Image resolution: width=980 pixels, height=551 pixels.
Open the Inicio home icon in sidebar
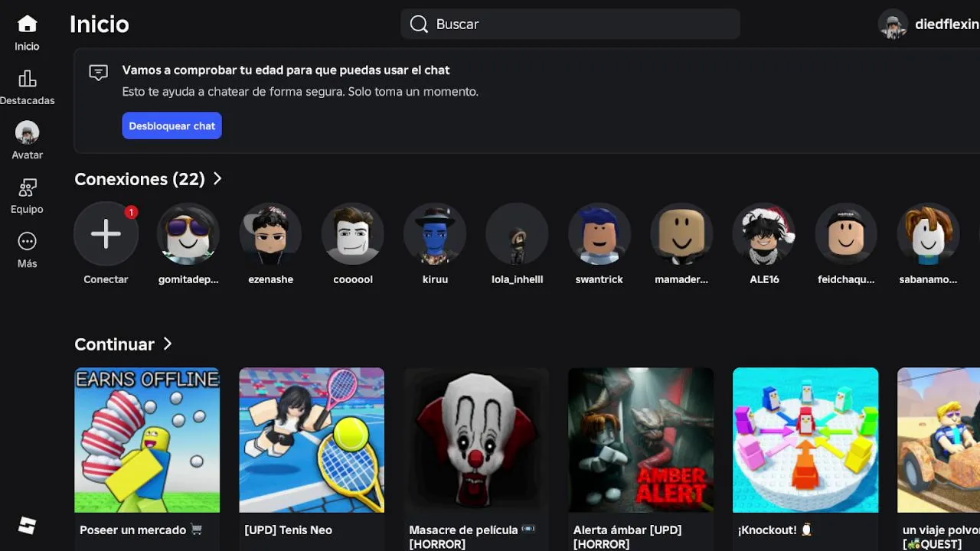click(27, 24)
